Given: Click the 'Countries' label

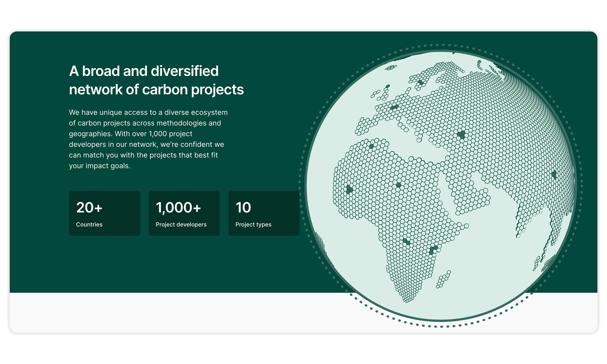Looking at the screenshot, I should [89, 224].
